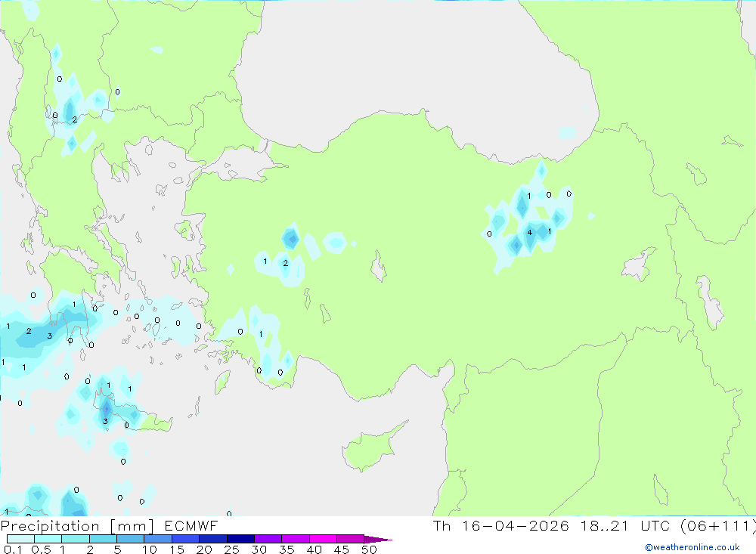Click the 0.1–0.5 mm legend color box
The width and height of the screenshot is (756, 554).
(20, 539)
